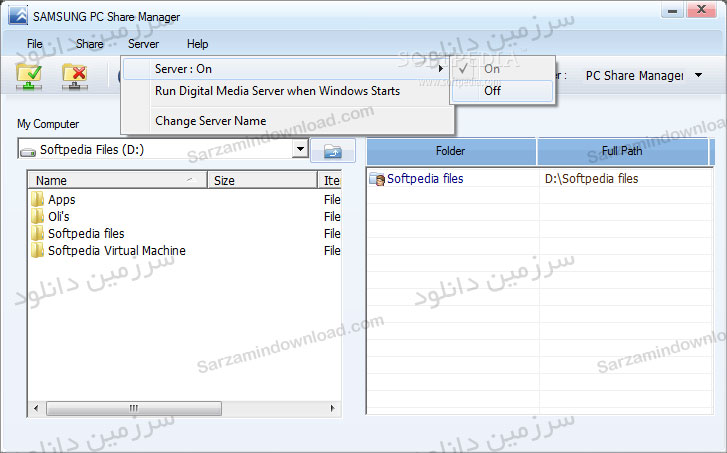The height and width of the screenshot is (453, 727).
Task: Click the My Computer label
Action: click(x=48, y=124)
